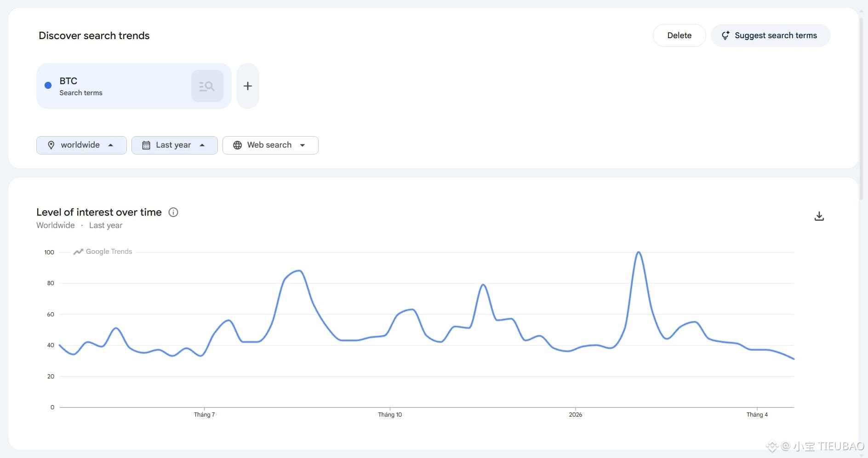Image resolution: width=868 pixels, height=458 pixels.
Task: Click the BTC term search explore icon
Action: click(x=207, y=86)
